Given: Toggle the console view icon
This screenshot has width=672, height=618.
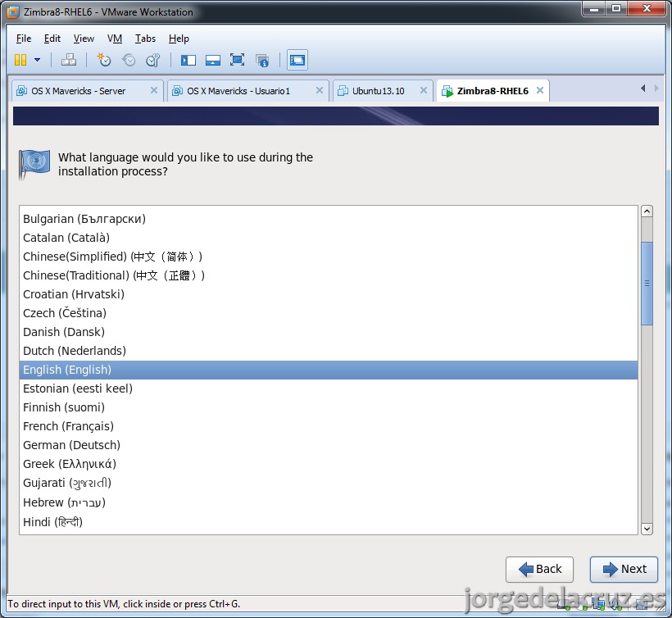Looking at the screenshot, I should pos(297,60).
